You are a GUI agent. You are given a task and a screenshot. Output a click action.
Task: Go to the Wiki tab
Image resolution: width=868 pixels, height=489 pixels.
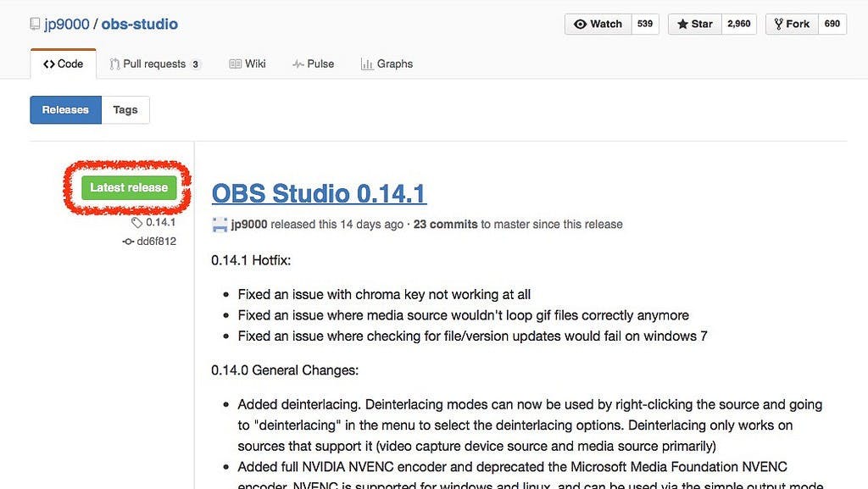pos(248,64)
